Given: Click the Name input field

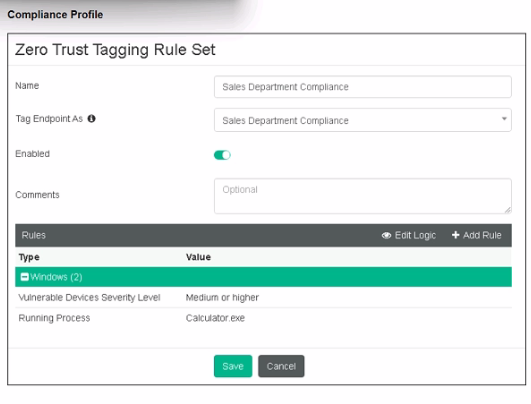Looking at the screenshot, I should [x=363, y=87].
